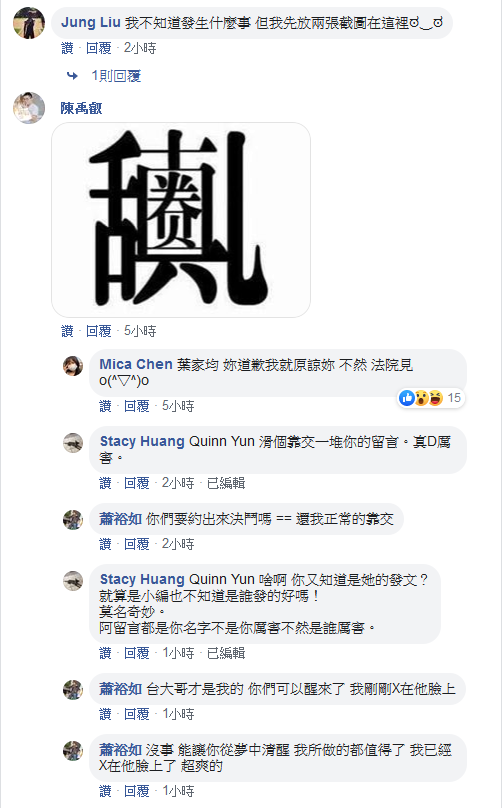Image resolution: width=502 pixels, height=808 pixels.
Task: Expand the 1則回覆 replies thread
Action: click(116, 76)
